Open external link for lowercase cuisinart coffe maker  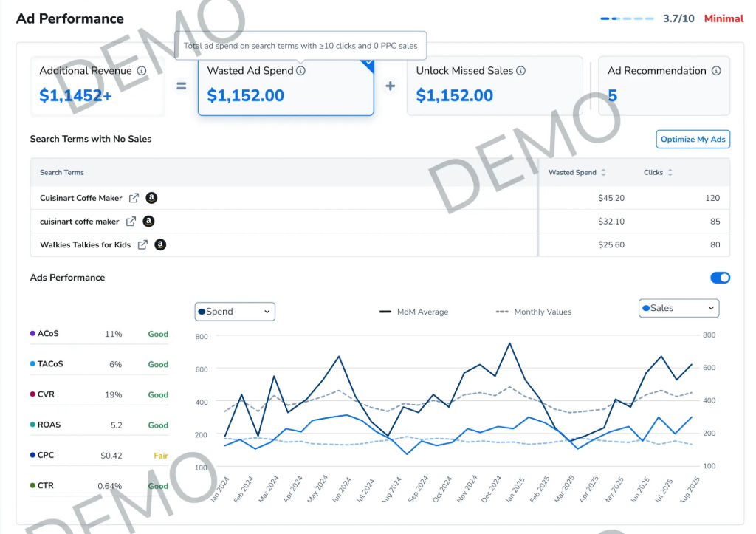pyautogui.click(x=131, y=222)
